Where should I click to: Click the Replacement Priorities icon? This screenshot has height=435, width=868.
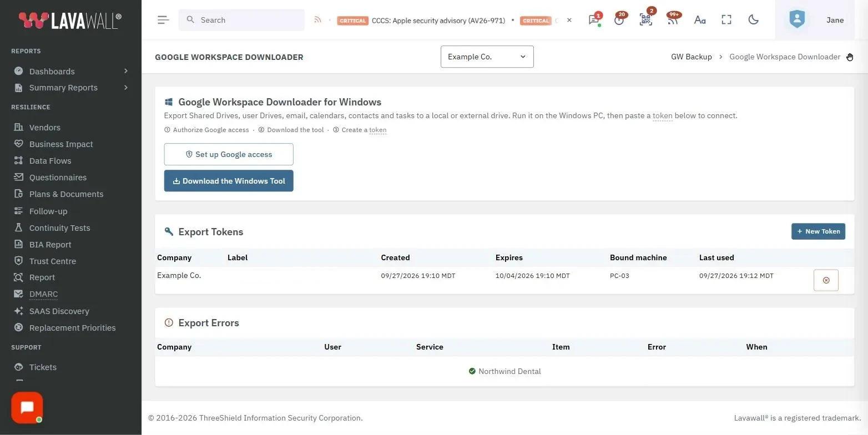coord(18,327)
